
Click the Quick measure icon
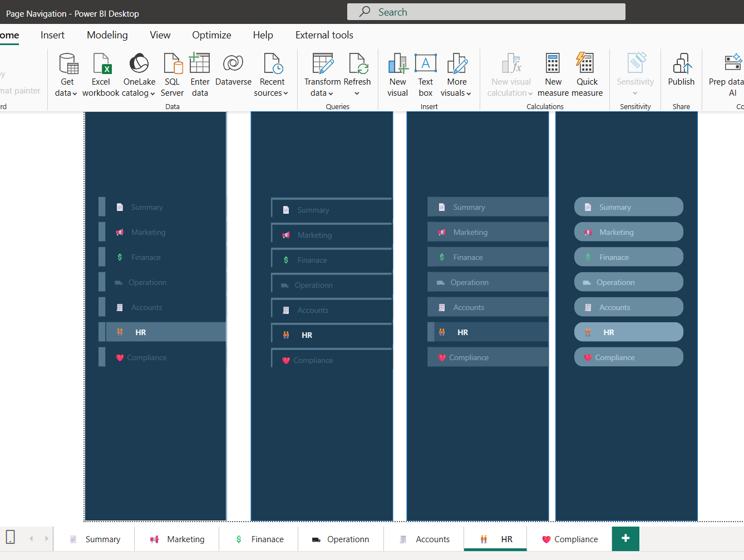tap(585, 64)
